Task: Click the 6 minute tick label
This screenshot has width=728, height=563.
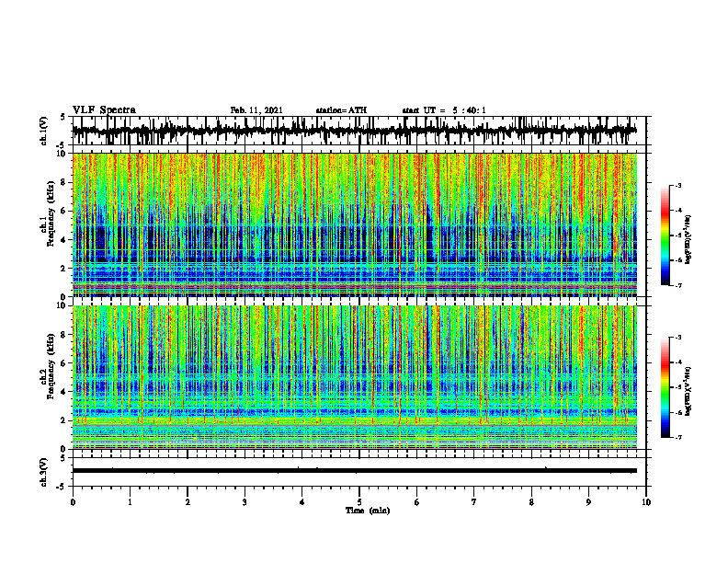Action: click(x=417, y=502)
